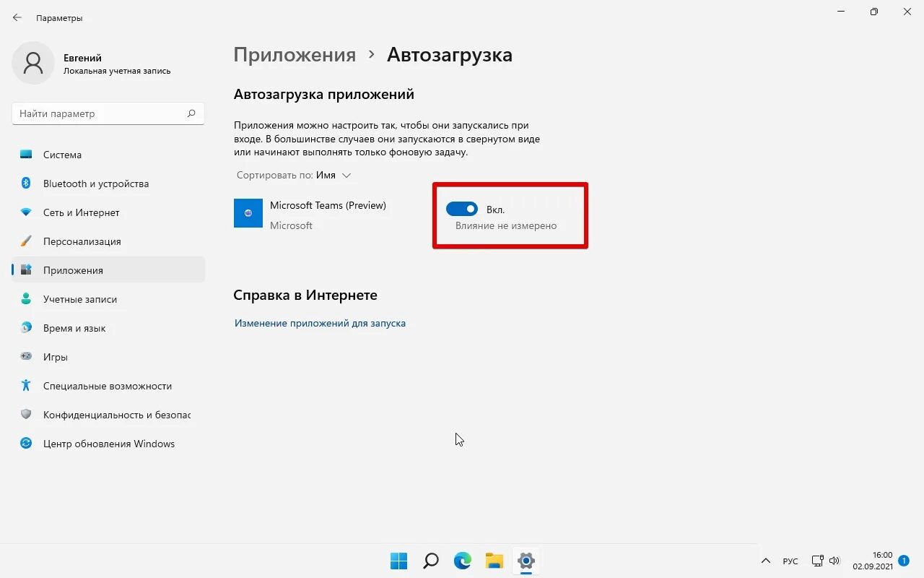This screenshot has width=924, height=578.
Task: Navigate to Время и язык
Action: [x=108, y=328]
